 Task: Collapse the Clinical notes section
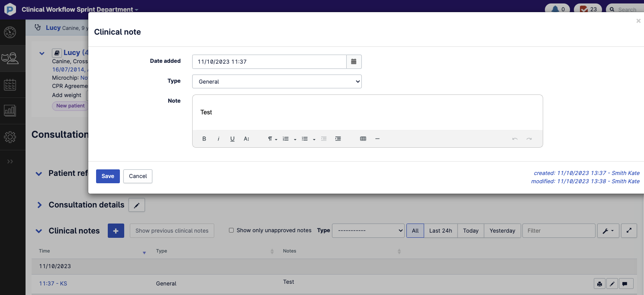(x=39, y=231)
